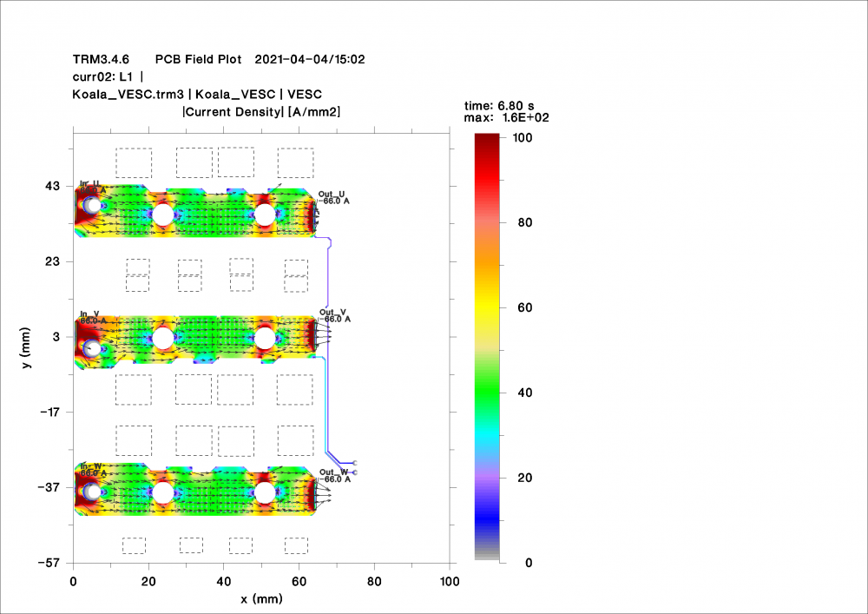Click the In_W input terminal label
Image resolution: width=868 pixels, height=614 pixels.
tap(89, 466)
